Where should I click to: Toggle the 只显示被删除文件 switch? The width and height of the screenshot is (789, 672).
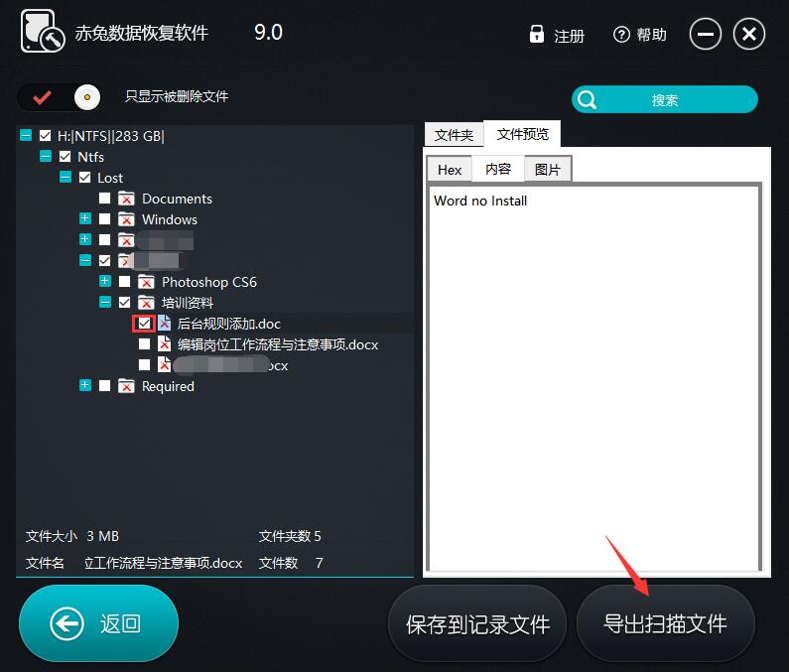click(62, 97)
